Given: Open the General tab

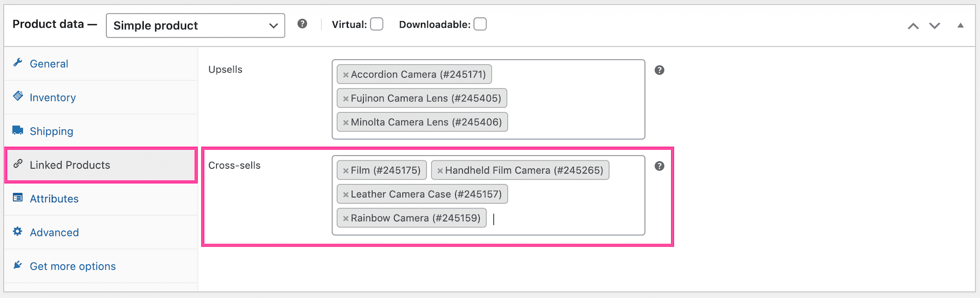Looking at the screenshot, I should [49, 64].
